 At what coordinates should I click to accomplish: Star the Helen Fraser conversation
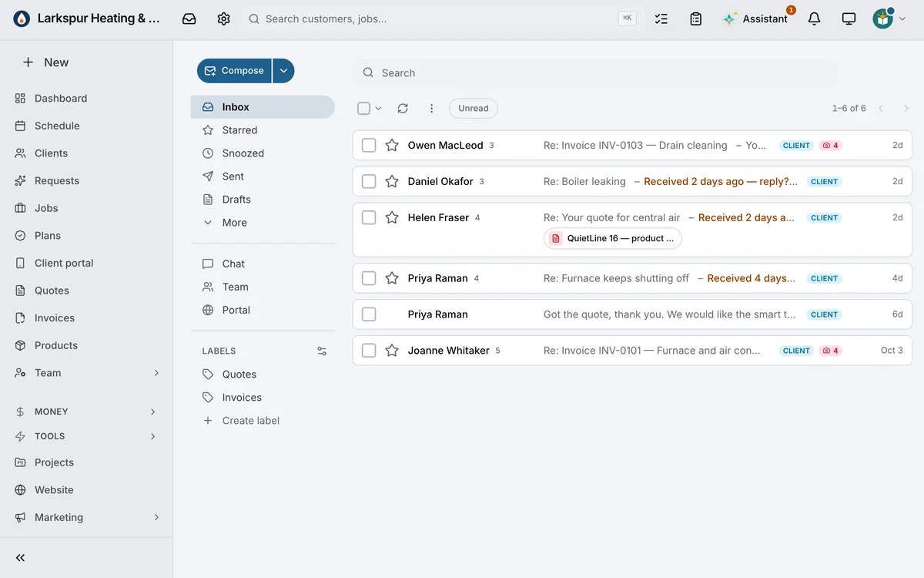click(392, 217)
